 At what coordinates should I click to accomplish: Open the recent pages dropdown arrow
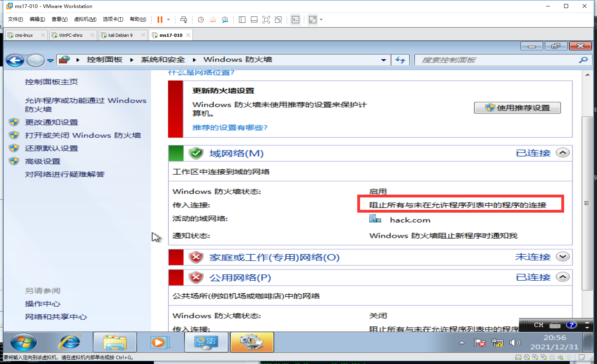50,60
